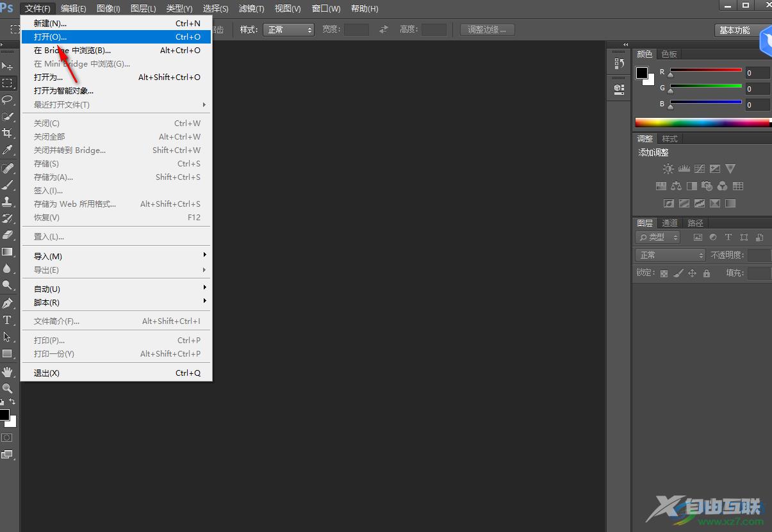Select the Zoom tool
The height and width of the screenshot is (532, 772).
click(x=8, y=388)
